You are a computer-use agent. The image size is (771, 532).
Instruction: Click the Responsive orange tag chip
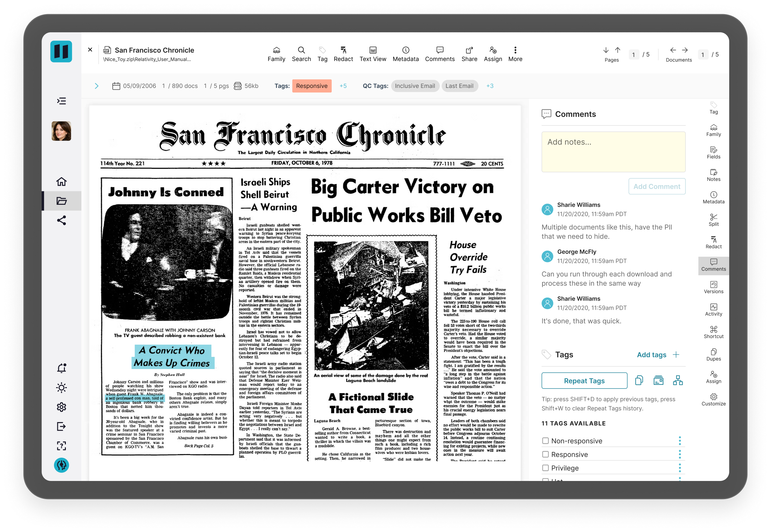coord(312,86)
